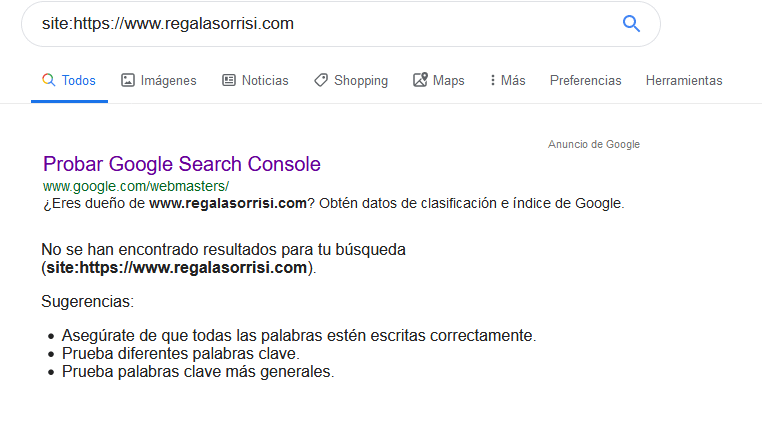Click the blue search magnifier icon

pos(631,23)
